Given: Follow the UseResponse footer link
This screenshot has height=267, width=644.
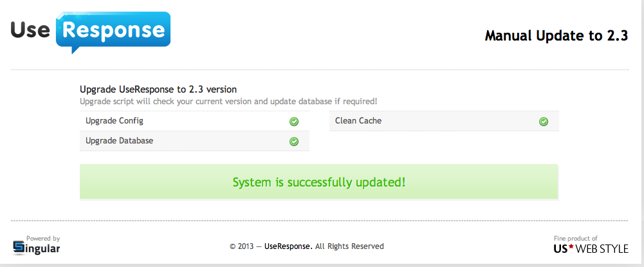Looking at the screenshot, I should pyautogui.click(x=288, y=246).
